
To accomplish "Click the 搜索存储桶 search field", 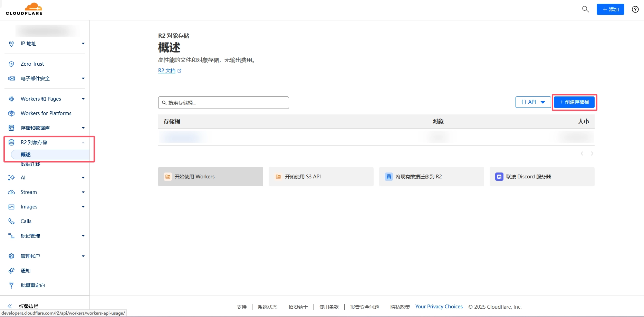I will [x=223, y=103].
